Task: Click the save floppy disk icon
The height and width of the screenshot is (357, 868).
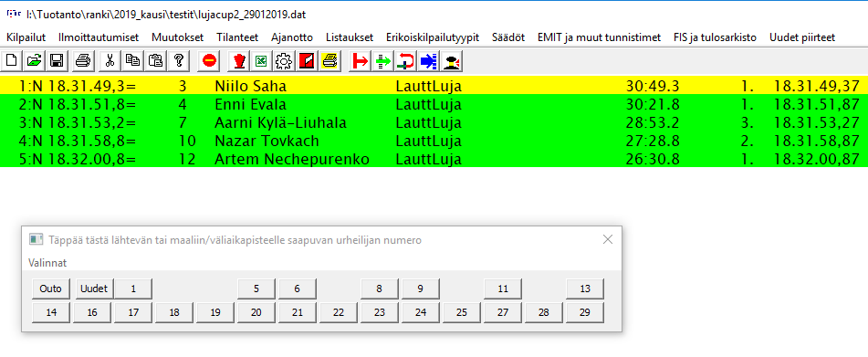Action: coord(57,61)
